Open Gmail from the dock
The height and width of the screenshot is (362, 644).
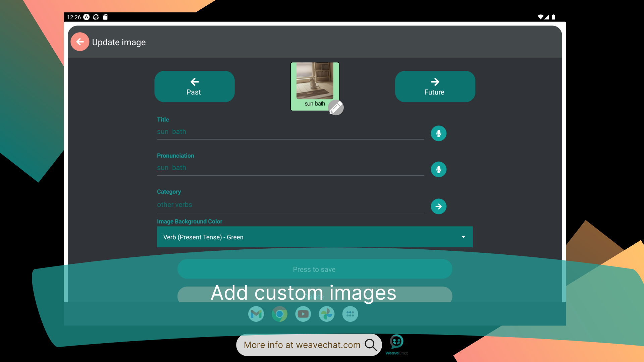(256, 314)
